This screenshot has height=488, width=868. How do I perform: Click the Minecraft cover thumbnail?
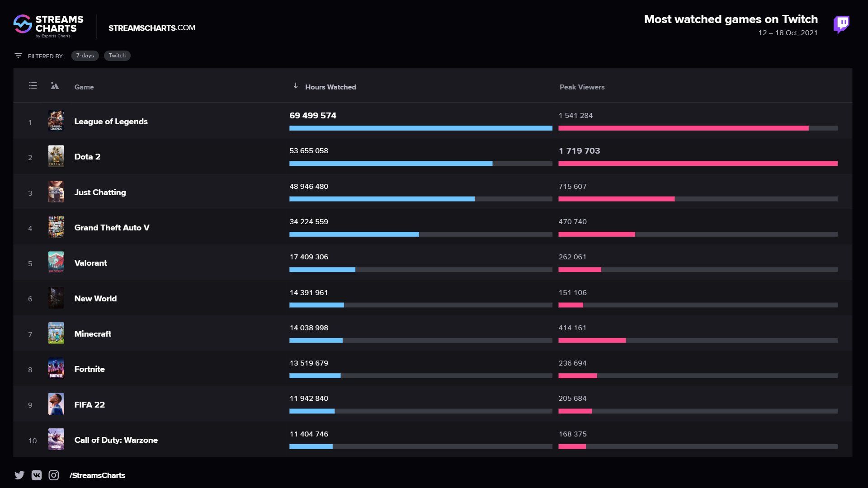tap(56, 333)
